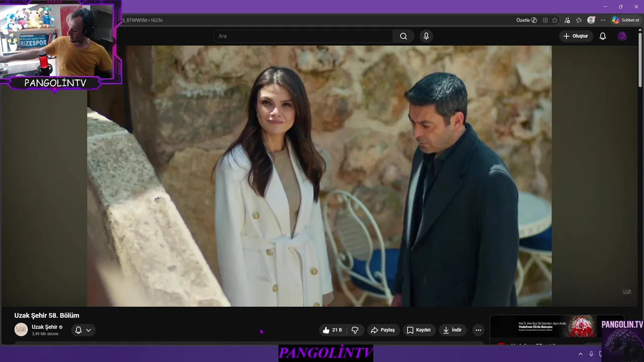The height and width of the screenshot is (362, 644).
Task: Open the Uzak Şehir channel name link
Action: (44, 327)
